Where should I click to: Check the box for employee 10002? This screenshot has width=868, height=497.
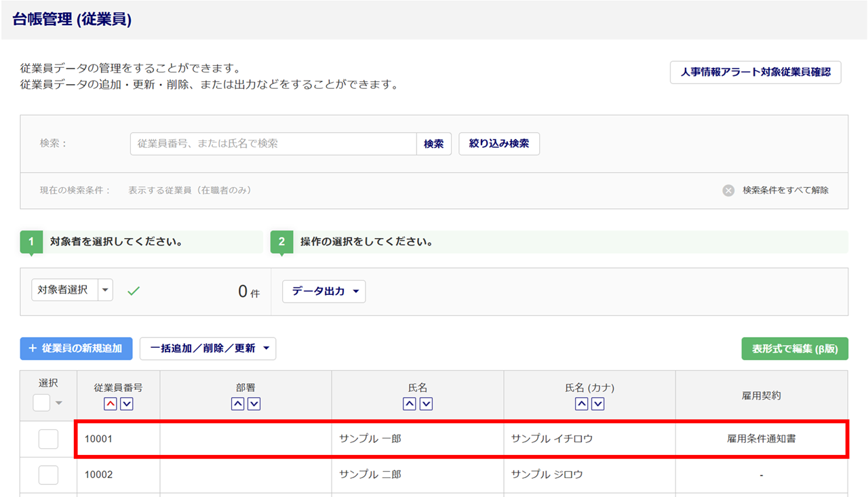coord(48,475)
